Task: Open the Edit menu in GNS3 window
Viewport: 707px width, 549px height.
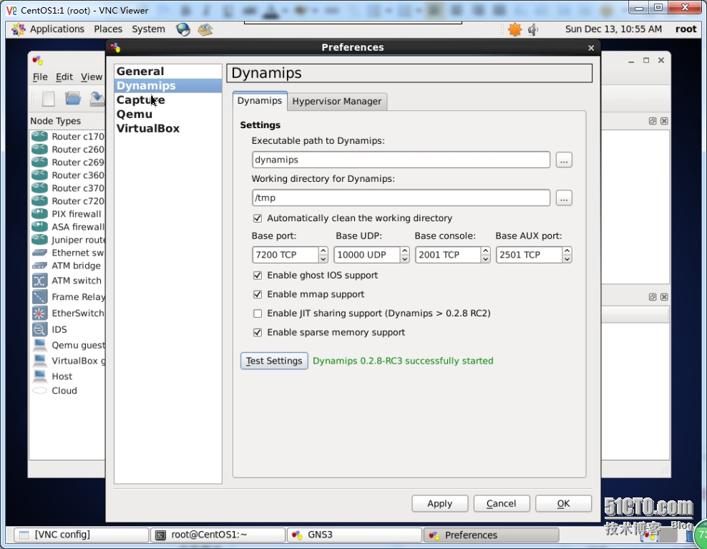Action: click(64, 77)
